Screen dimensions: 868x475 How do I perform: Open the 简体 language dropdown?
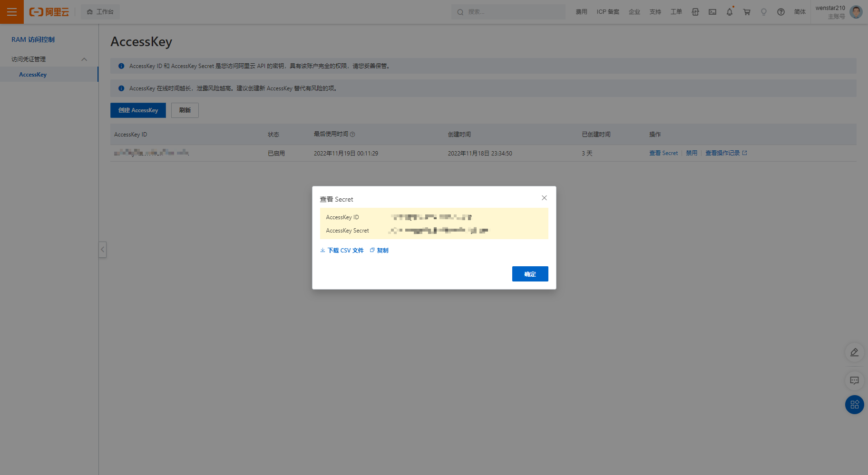(x=800, y=12)
